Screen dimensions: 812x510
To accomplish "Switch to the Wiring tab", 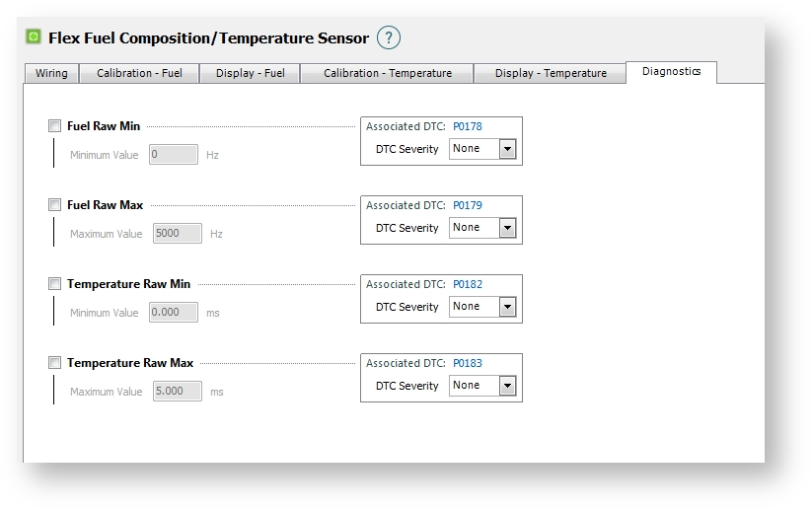I will click(51, 73).
